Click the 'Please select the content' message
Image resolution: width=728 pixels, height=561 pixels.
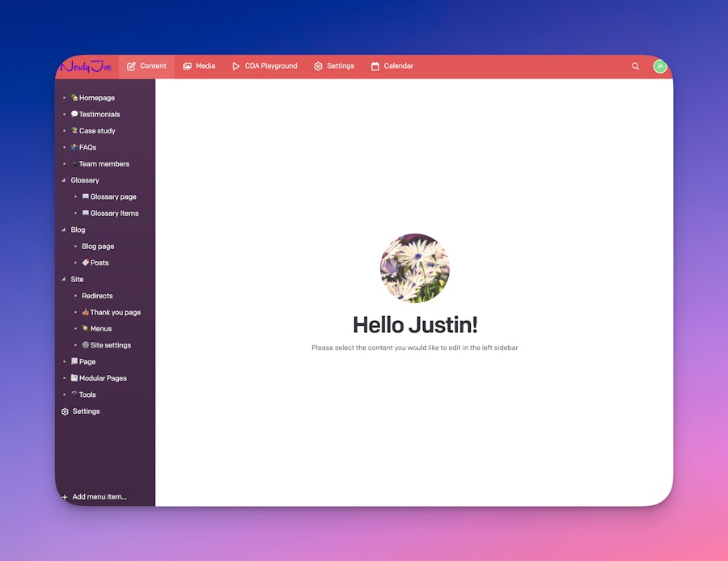click(415, 348)
